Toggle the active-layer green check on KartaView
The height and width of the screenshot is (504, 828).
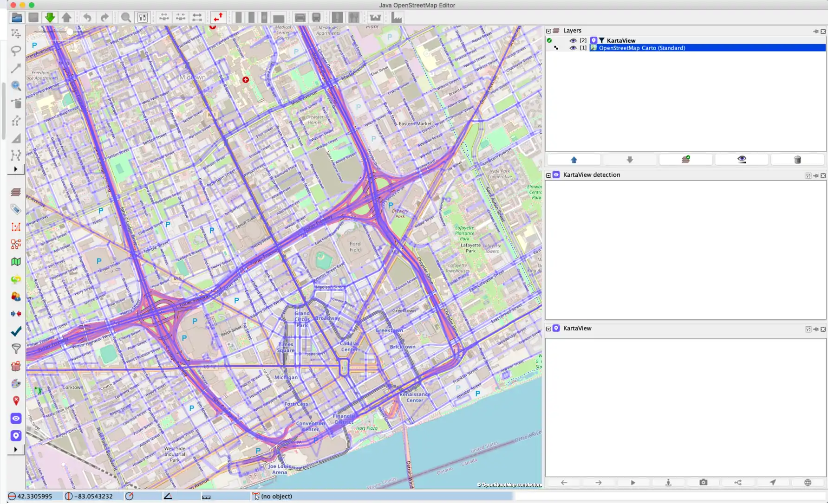click(549, 40)
